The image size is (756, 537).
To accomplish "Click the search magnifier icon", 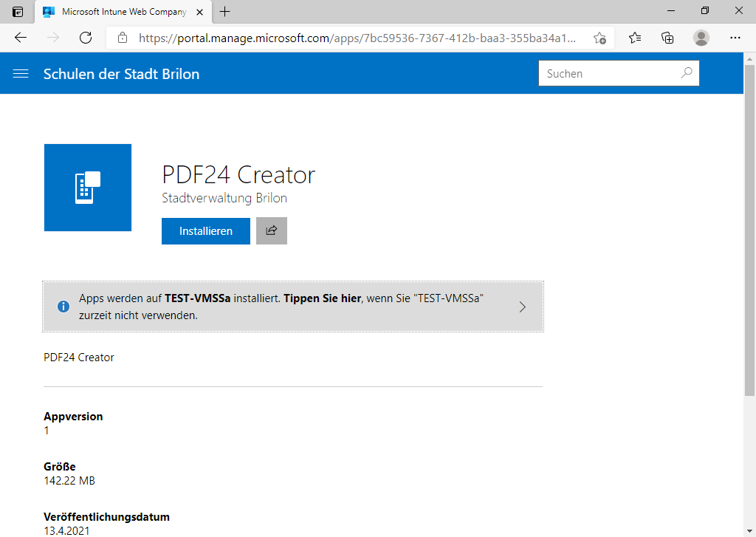I will click(x=686, y=73).
